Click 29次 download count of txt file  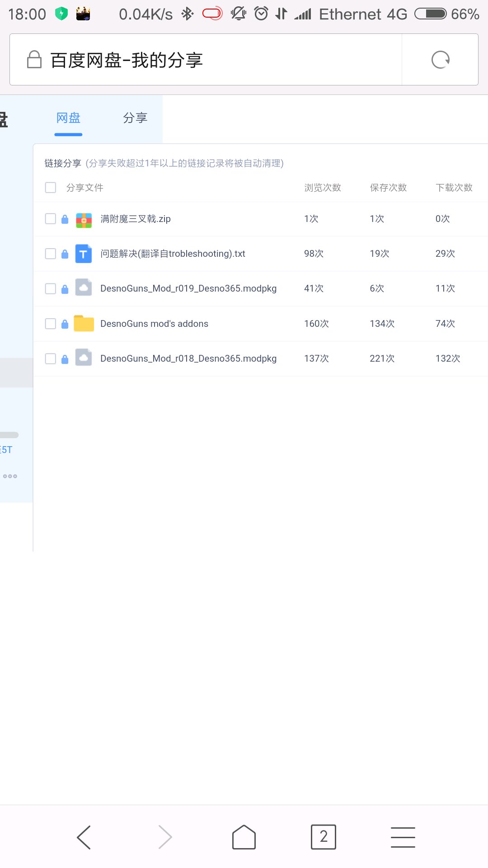click(445, 254)
